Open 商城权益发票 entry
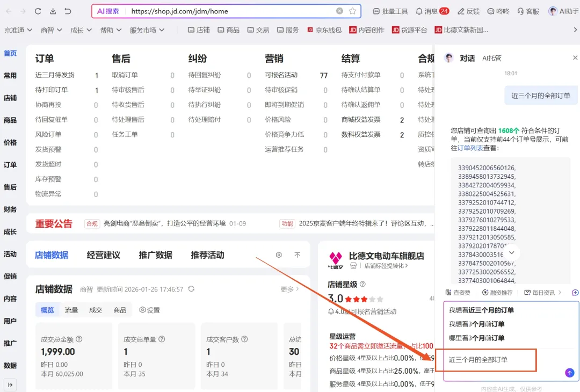 click(361, 119)
